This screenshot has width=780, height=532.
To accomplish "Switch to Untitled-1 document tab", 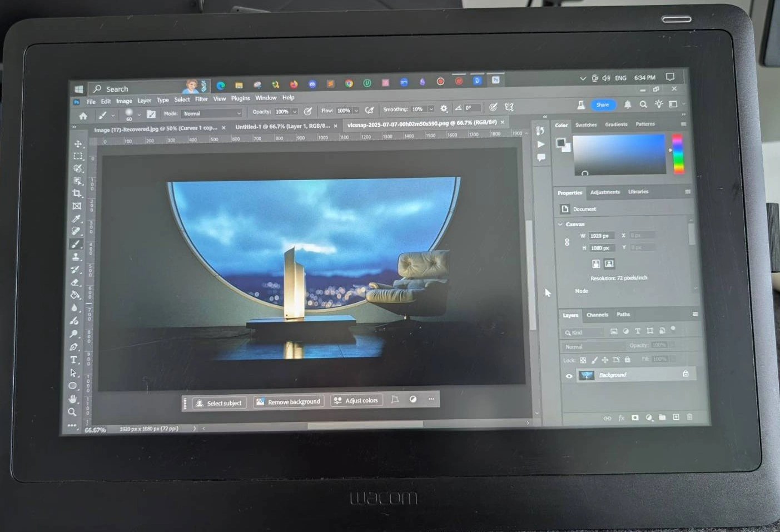I will click(282, 127).
